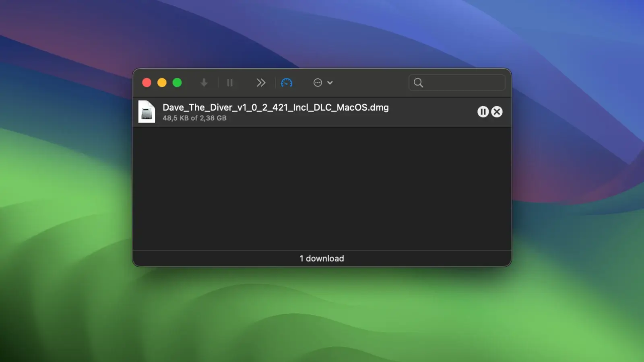Click the add download arrow icon
This screenshot has height=362, width=644.
[x=204, y=83]
